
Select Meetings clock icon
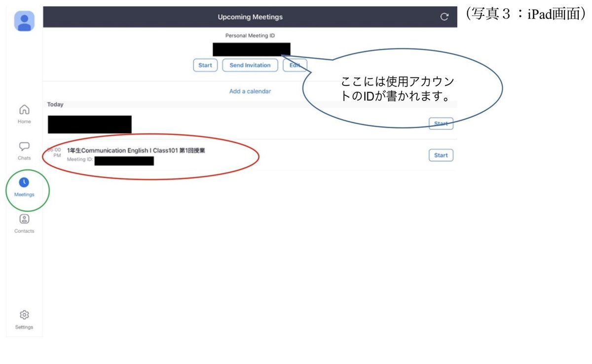pyautogui.click(x=24, y=183)
